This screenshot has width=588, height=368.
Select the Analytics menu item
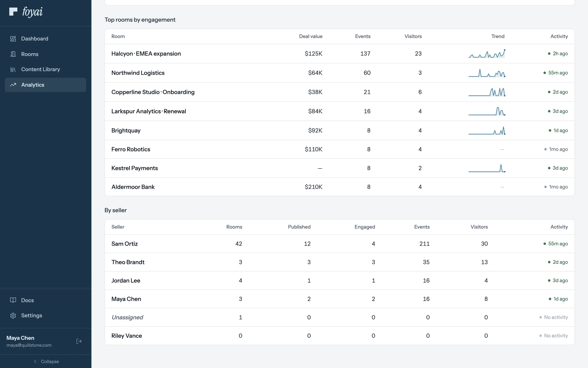(46, 85)
